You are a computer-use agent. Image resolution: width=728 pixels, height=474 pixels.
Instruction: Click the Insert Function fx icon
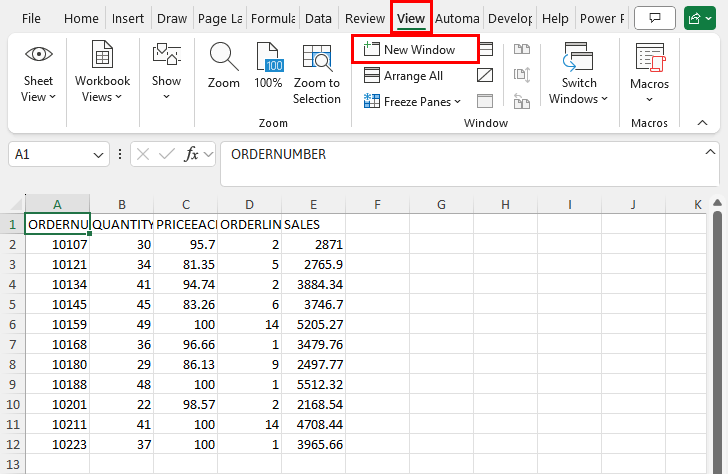point(191,154)
